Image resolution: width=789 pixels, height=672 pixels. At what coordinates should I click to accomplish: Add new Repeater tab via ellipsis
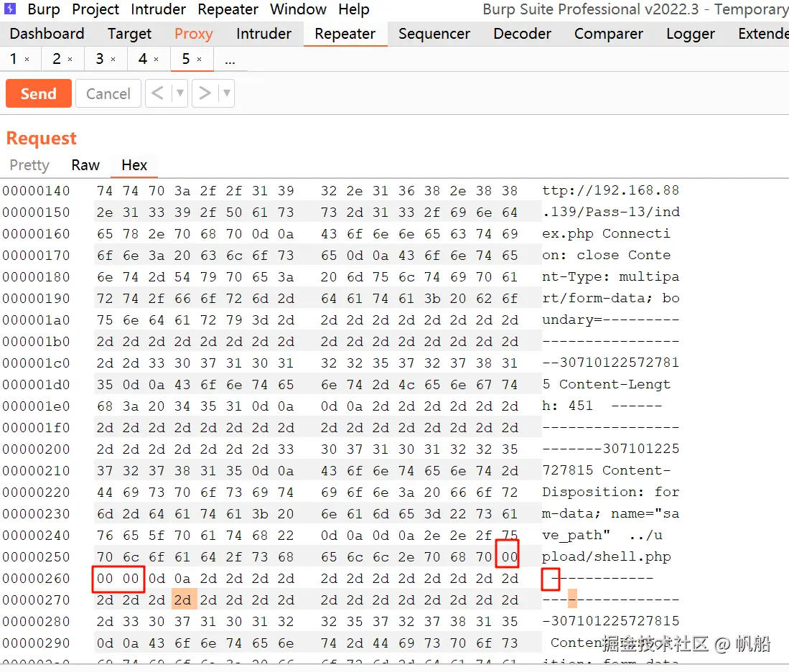coord(230,61)
